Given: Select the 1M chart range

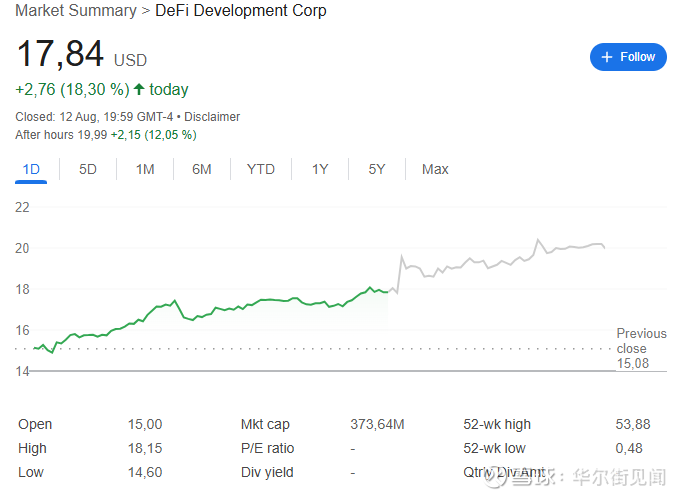Looking at the screenshot, I should pyautogui.click(x=145, y=169).
